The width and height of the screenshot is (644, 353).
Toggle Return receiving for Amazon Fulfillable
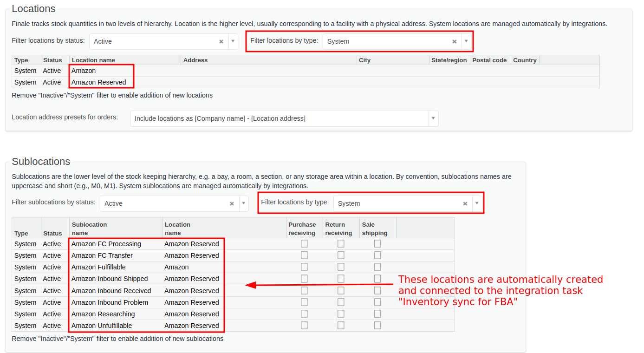point(341,267)
